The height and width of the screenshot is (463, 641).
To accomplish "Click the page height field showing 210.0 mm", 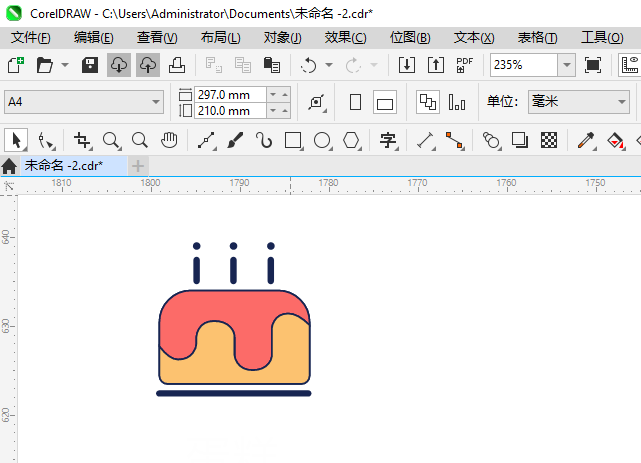I will [x=230, y=111].
